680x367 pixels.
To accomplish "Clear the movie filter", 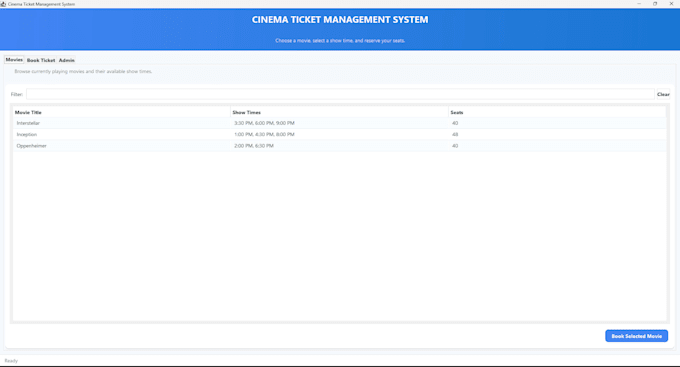I will point(663,94).
